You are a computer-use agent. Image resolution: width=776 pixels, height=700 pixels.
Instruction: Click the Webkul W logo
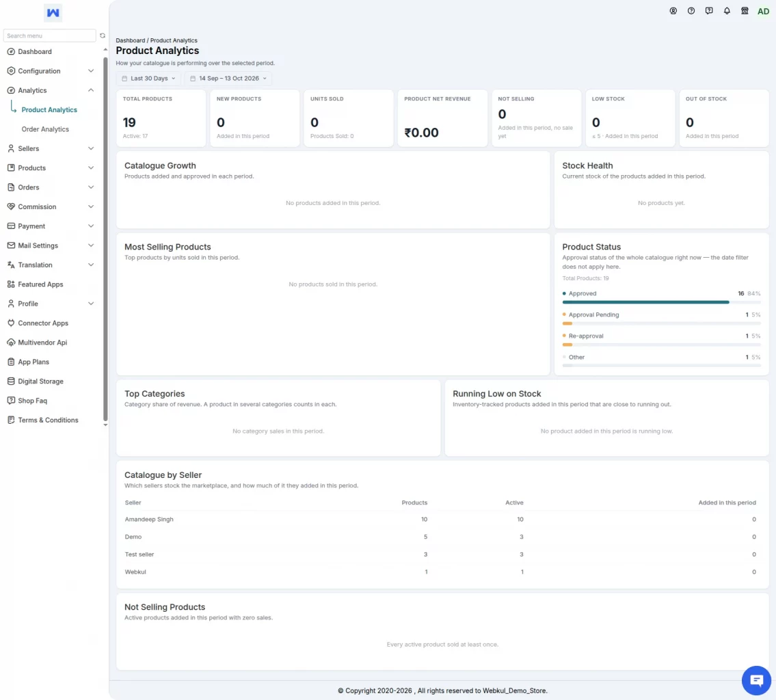pos(53,13)
